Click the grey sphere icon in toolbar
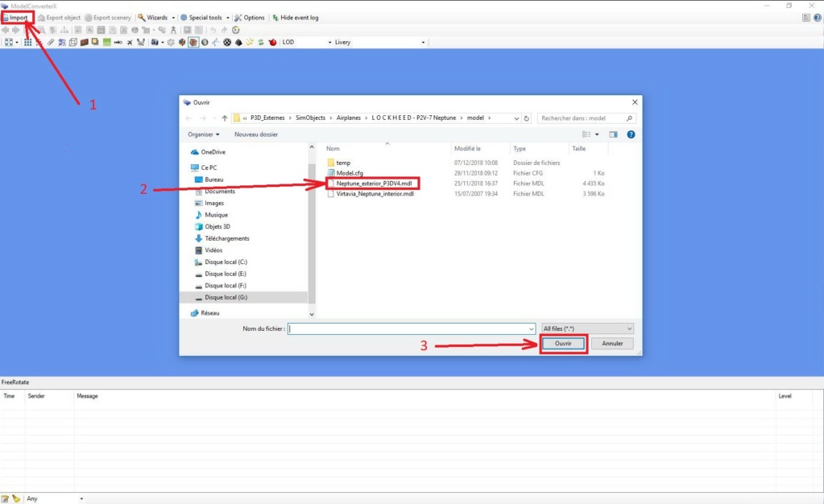The height and width of the screenshot is (504, 824). coord(205,42)
